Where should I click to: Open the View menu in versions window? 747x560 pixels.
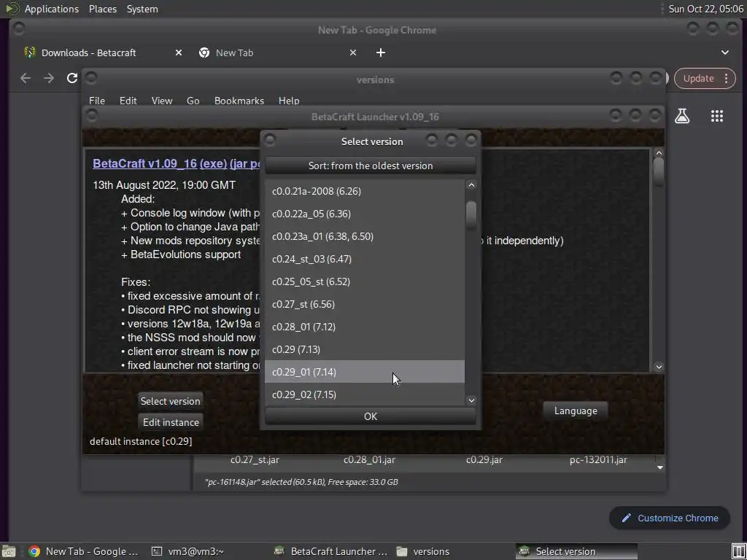(x=162, y=101)
